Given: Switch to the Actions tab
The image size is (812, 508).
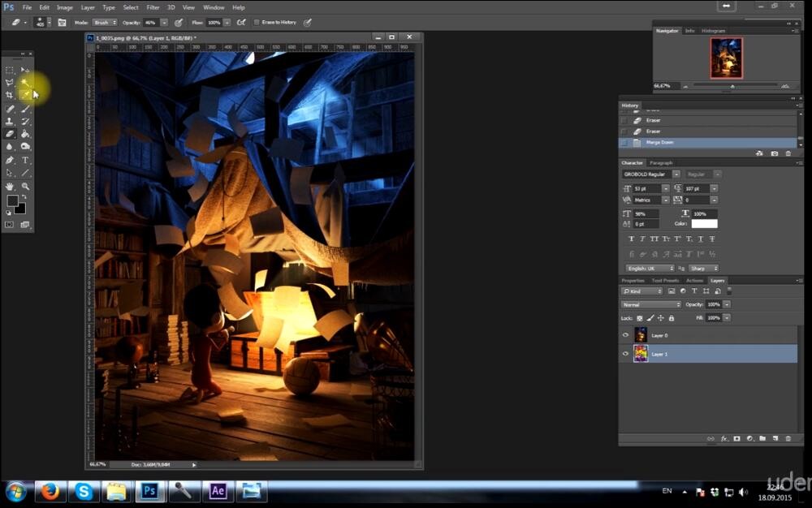Looking at the screenshot, I should pos(694,281).
